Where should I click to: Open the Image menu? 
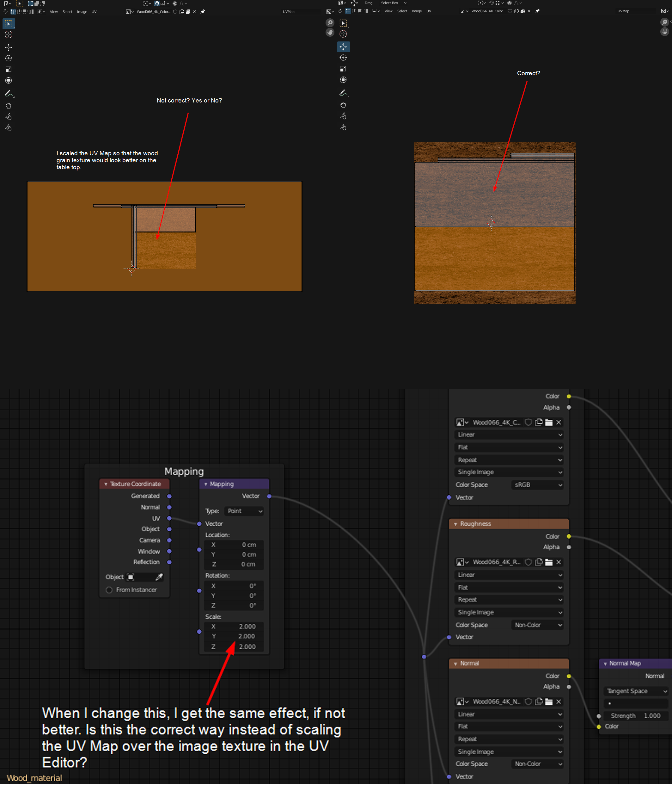pyautogui.click(x=82, y=12)
